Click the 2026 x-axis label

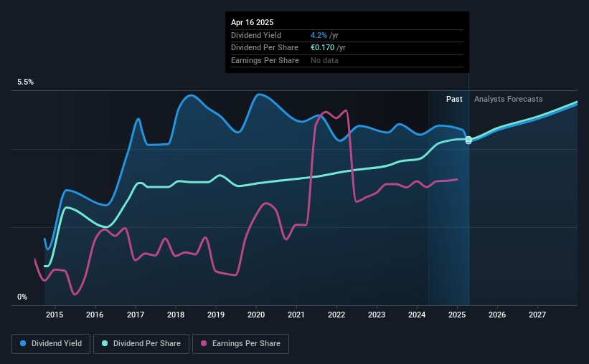coord(497,315)
